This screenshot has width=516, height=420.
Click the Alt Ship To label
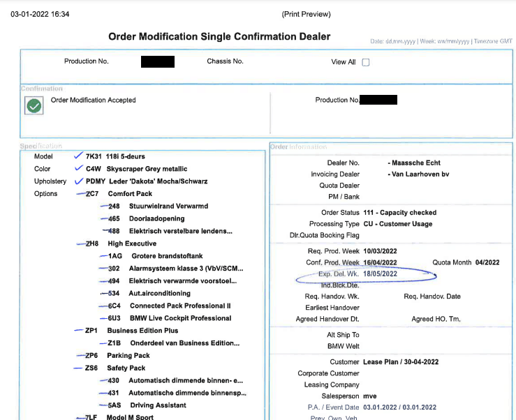point(343,335)
